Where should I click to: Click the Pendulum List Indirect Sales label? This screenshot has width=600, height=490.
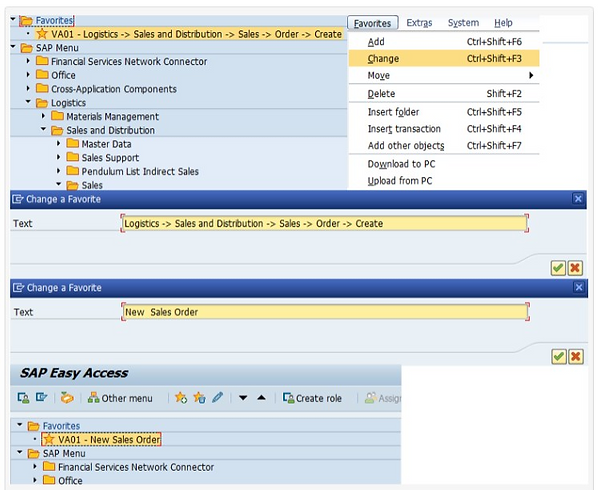click(140, 172)
